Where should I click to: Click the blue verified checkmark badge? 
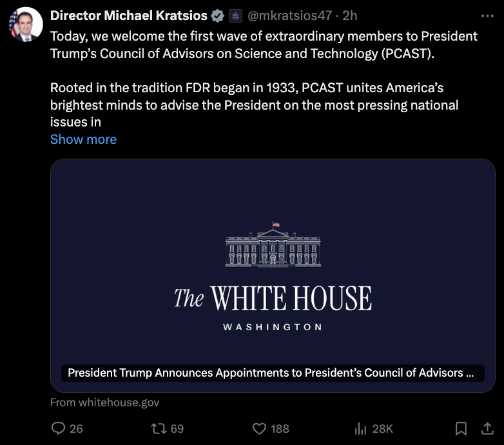pos(218,15)
